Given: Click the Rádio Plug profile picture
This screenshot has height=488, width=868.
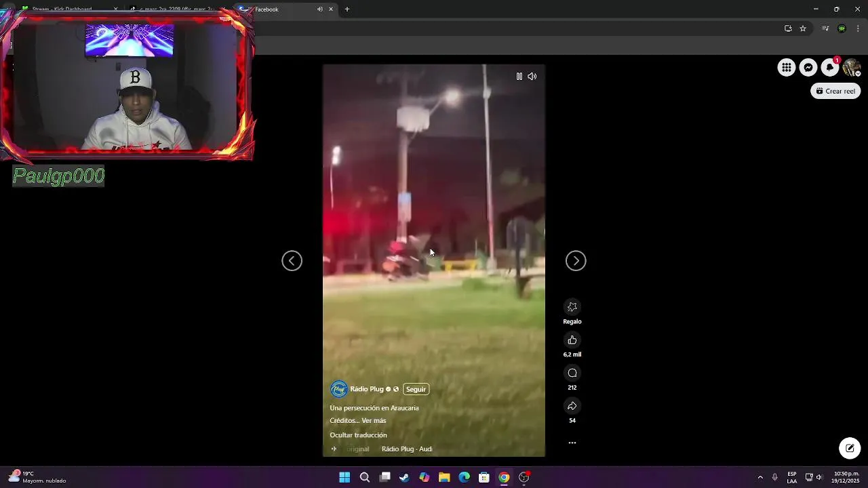Looking at the screenshot, I should 338,389.
